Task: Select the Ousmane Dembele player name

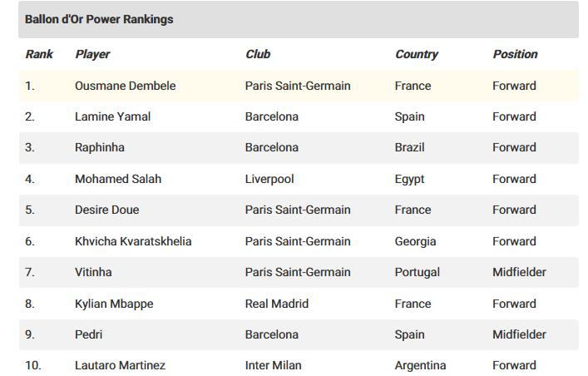Action: coord(126,86)
